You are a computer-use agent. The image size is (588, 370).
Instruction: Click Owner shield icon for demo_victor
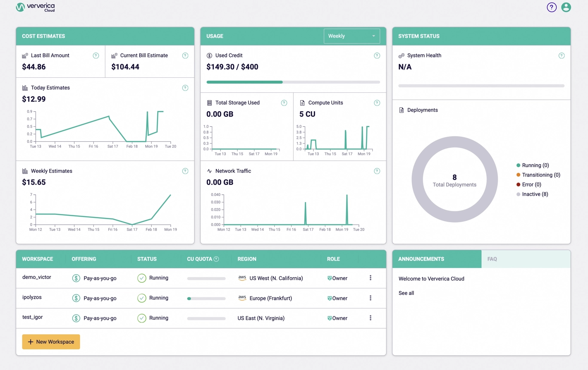330,278
